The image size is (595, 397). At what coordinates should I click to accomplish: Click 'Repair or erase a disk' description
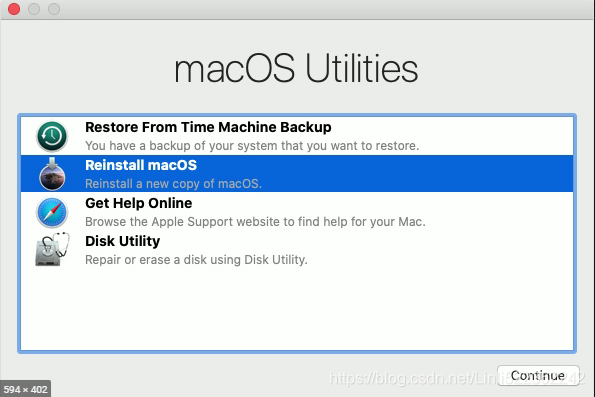(x=196, y=260)
